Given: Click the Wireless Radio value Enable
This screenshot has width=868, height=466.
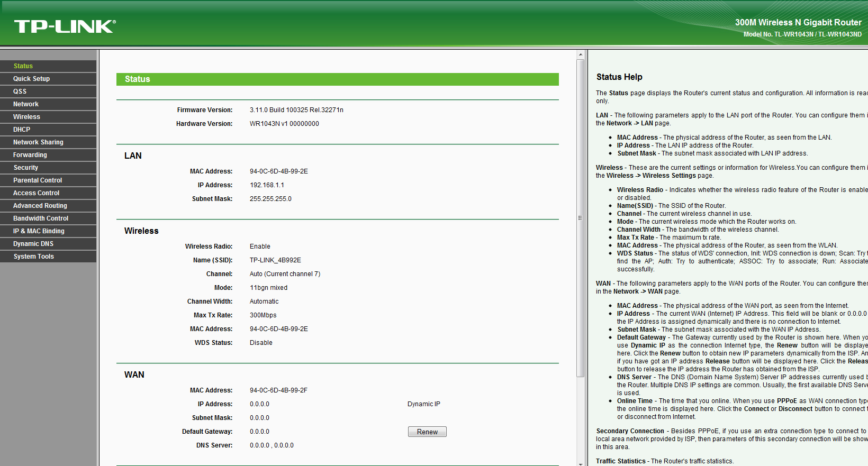Looking at the screenshot, I should [x=260, y=246].
